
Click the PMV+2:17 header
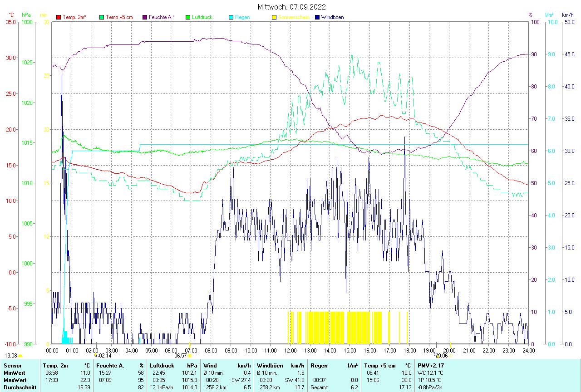[x=431, y=365]
